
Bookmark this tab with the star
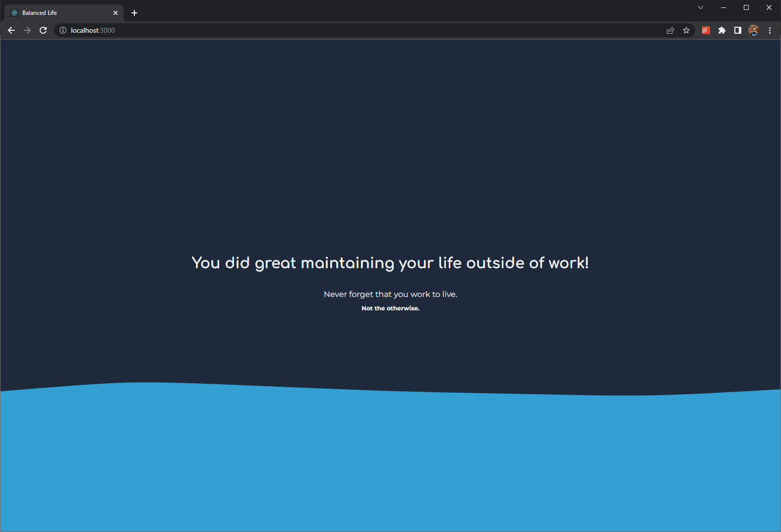pos(686,30)
